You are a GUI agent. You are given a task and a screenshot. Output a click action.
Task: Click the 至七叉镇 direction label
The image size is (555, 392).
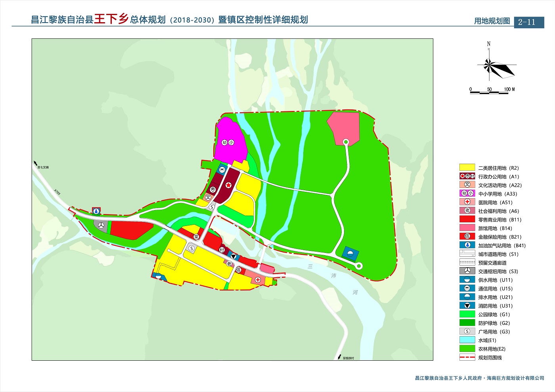43,167
